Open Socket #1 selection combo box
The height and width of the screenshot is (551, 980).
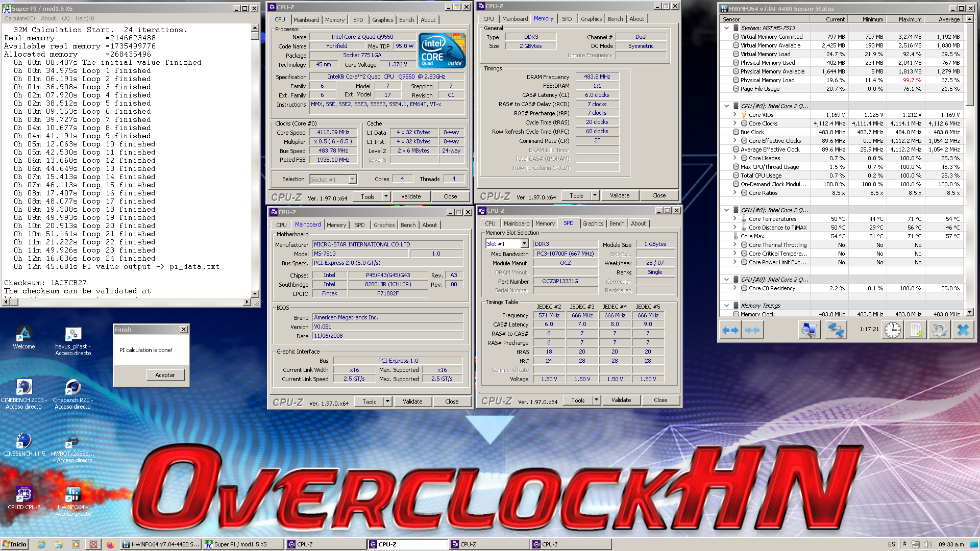pos(333,179)
